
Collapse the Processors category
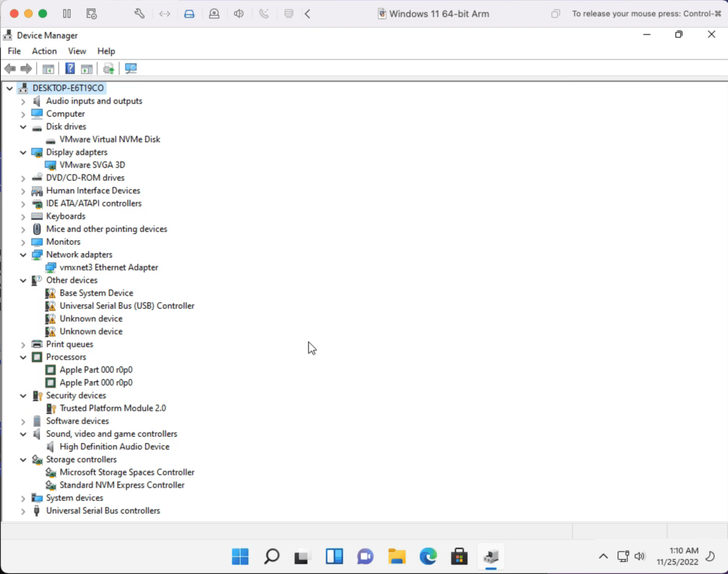coord(23,357)
